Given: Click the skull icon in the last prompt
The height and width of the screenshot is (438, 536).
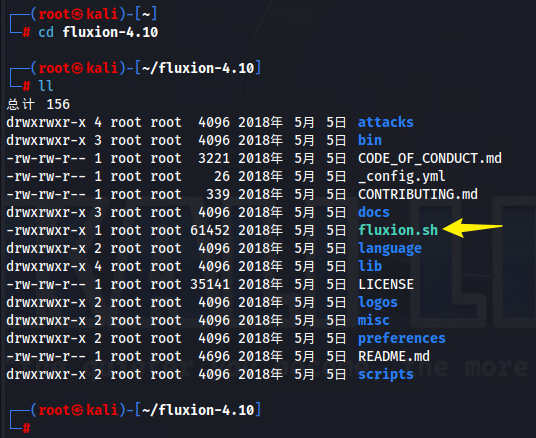Looking at the screenshot, I should pos(77,410).
